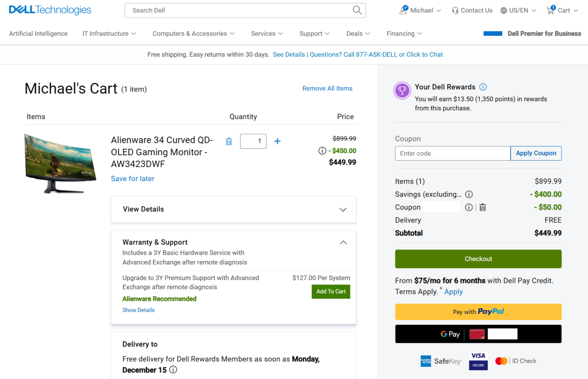Click the plus icon to increase quantity

coord(277,141)
